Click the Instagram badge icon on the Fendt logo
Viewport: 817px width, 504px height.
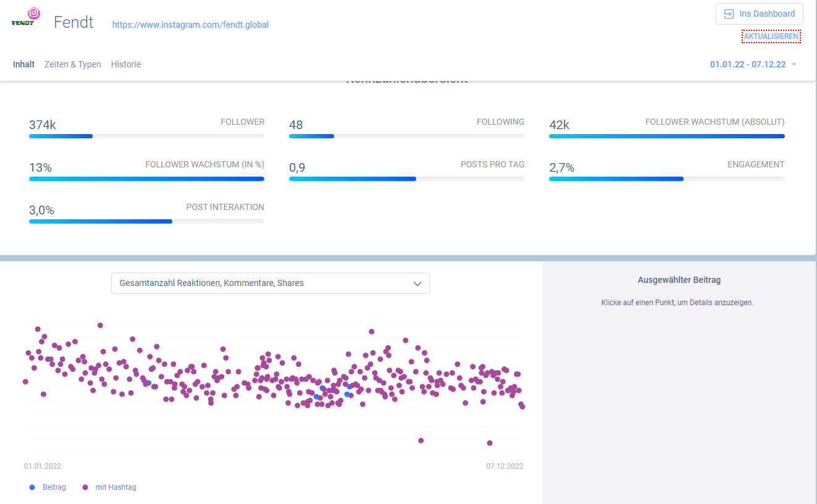(x=34, y=13)
